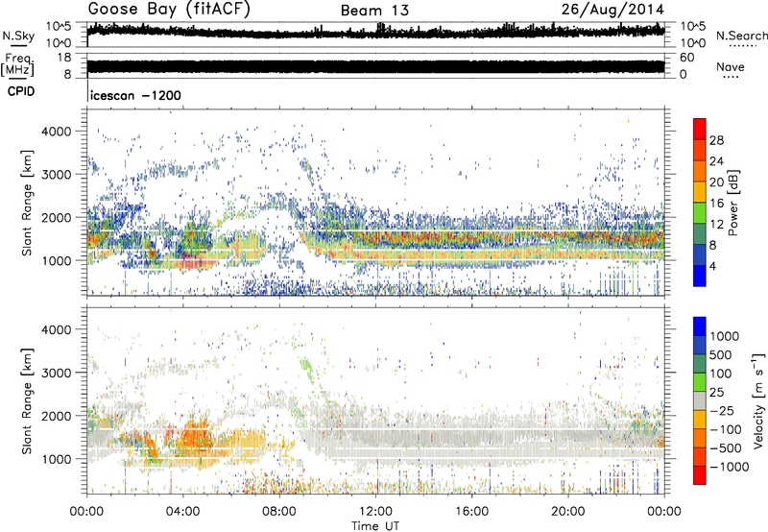Click the 'Power [dB]' colorbar label
This screenshot has width=768, height=532.
[x=733, y=203]
